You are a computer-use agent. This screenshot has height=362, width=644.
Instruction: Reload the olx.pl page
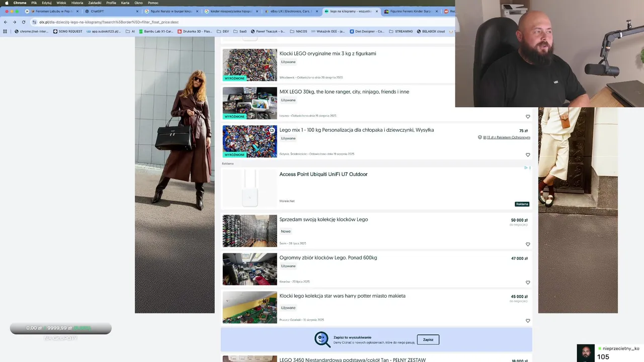[x=23, y=22]
